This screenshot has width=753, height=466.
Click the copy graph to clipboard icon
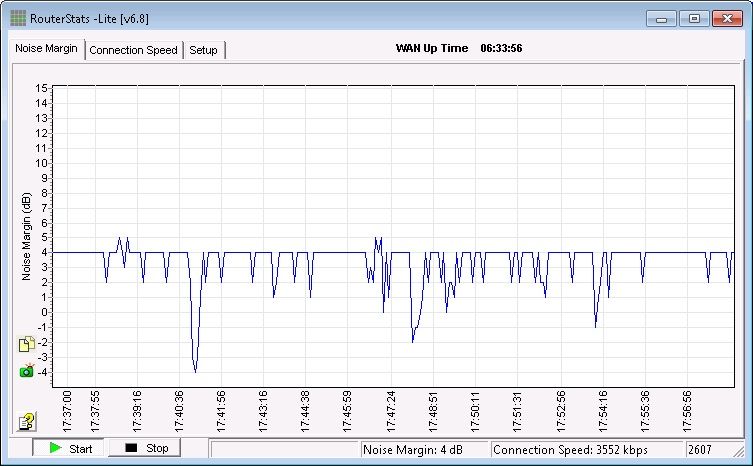click(x=27, y=344)
